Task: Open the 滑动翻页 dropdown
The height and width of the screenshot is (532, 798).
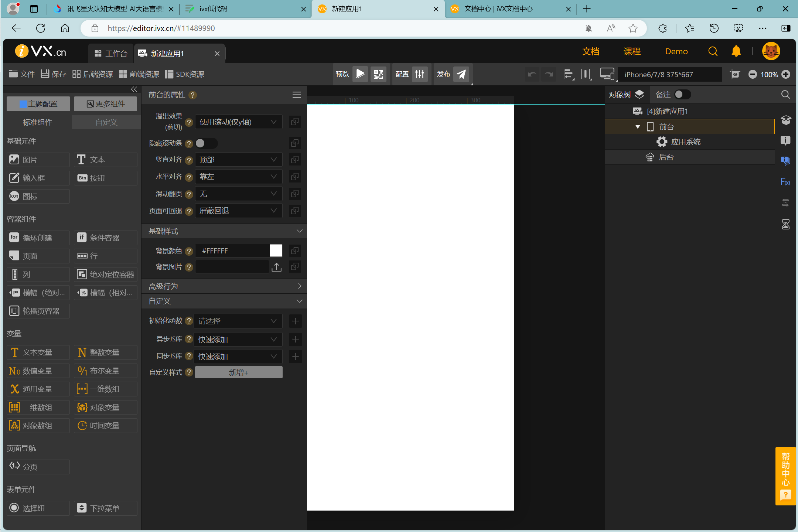Action: point(239,194)
